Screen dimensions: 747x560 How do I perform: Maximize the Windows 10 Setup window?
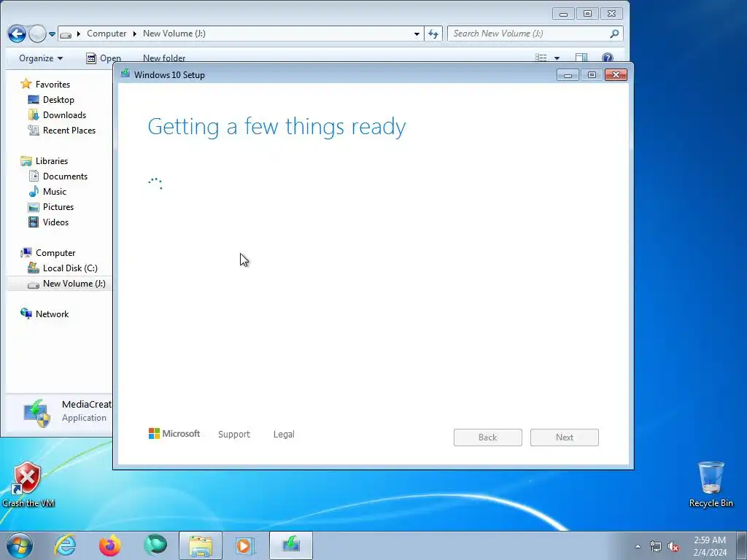click(x=592, y=75)
